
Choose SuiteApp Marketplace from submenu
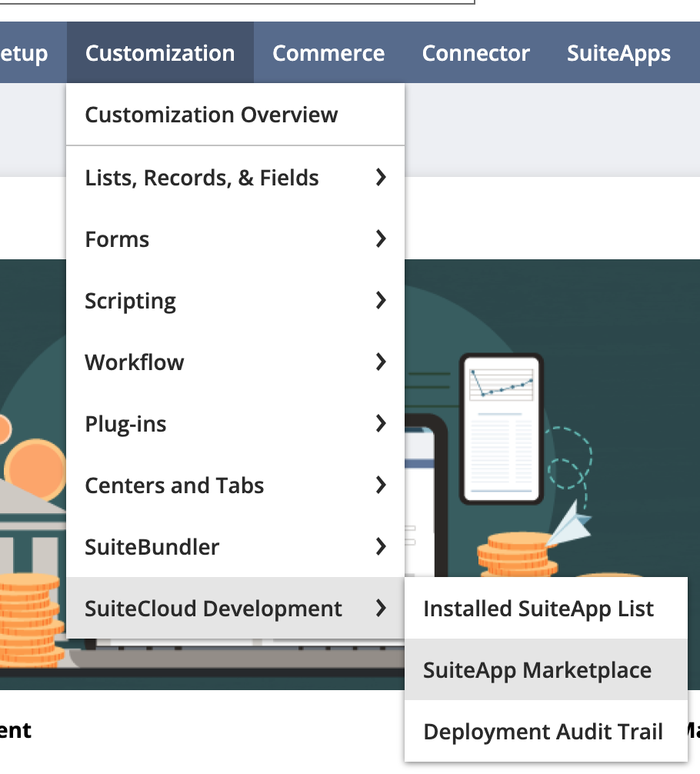pos(546,670)
